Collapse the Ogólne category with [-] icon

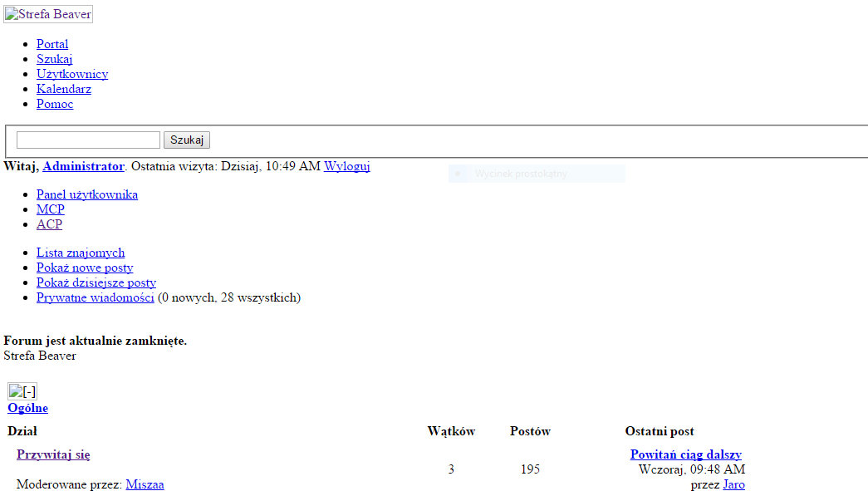[22, 391]
